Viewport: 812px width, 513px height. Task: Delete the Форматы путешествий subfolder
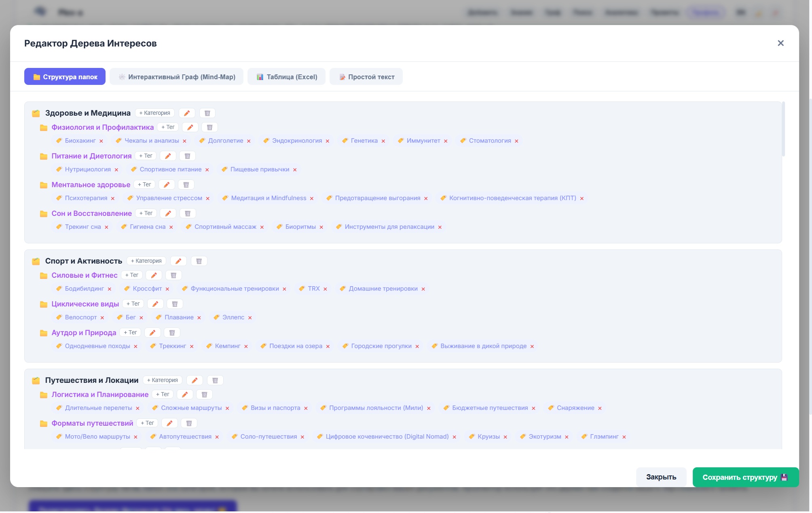189,423
